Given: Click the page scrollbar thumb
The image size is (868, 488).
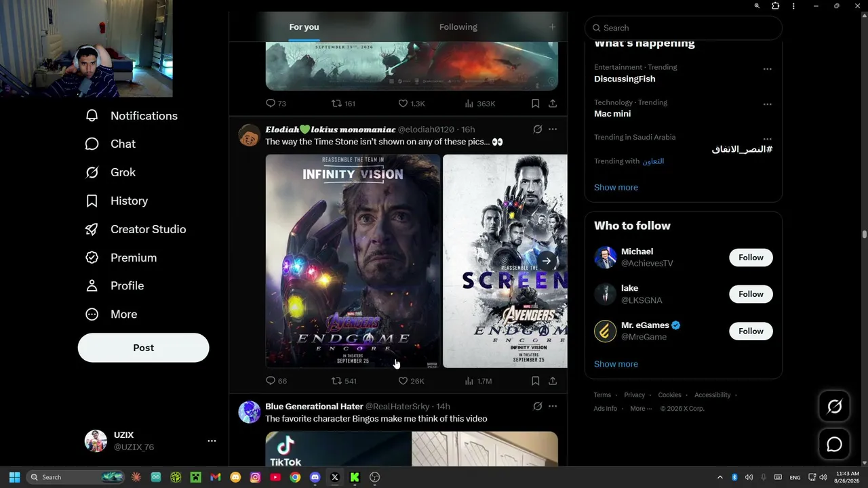Looking at the screenshot, I should click(x=864, y=235).
